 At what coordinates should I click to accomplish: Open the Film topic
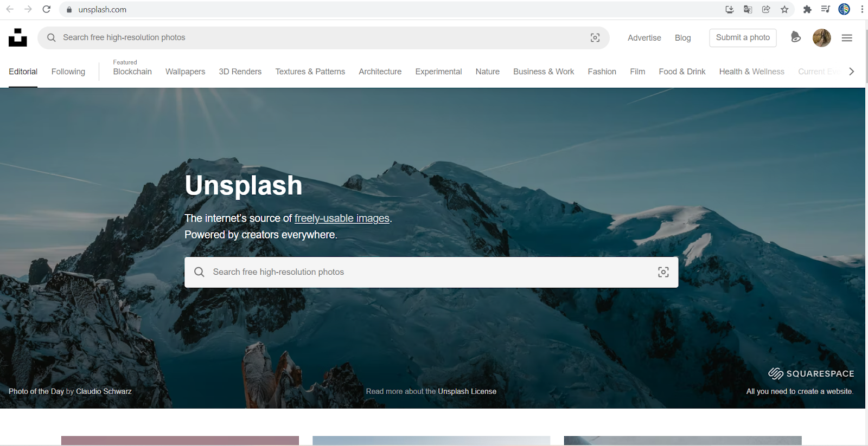coord(637,72)
